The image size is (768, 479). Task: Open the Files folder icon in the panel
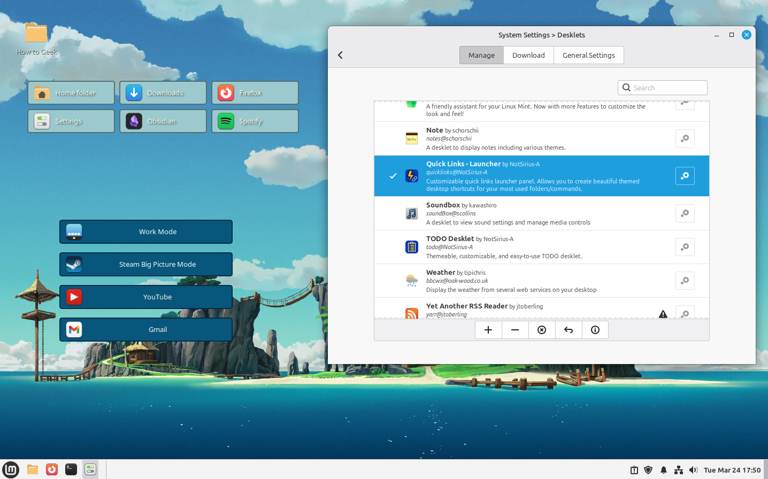(x=32, y=470)
